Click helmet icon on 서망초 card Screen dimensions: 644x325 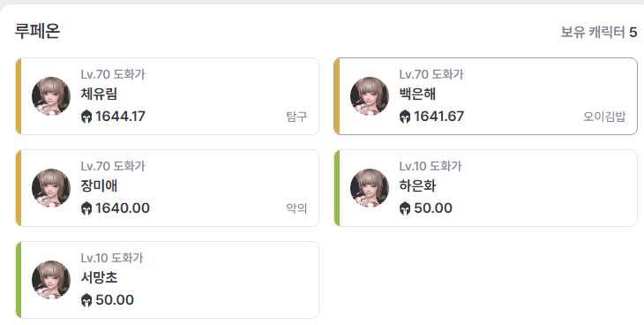tap(86, 300)
